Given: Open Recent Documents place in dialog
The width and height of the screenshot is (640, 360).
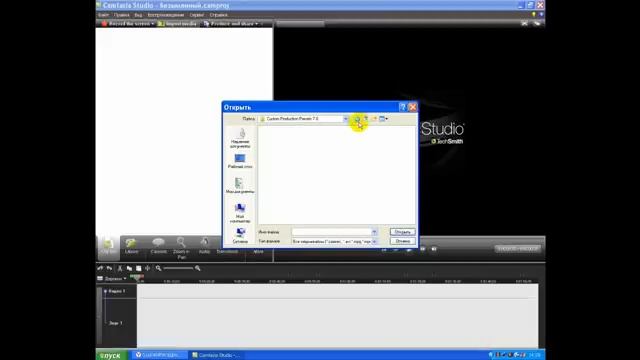Looking at the screenshot, I should click(x=240, y=138).
